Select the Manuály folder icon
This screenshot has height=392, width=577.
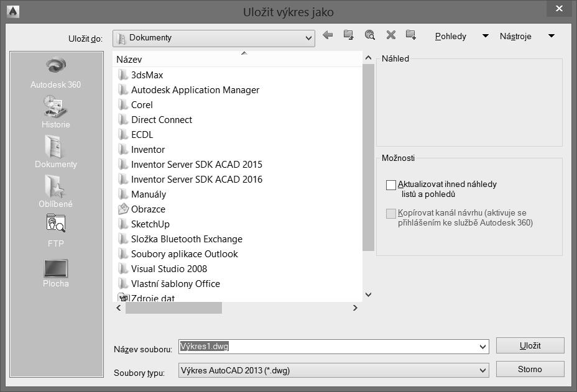[x=123, y=194]
